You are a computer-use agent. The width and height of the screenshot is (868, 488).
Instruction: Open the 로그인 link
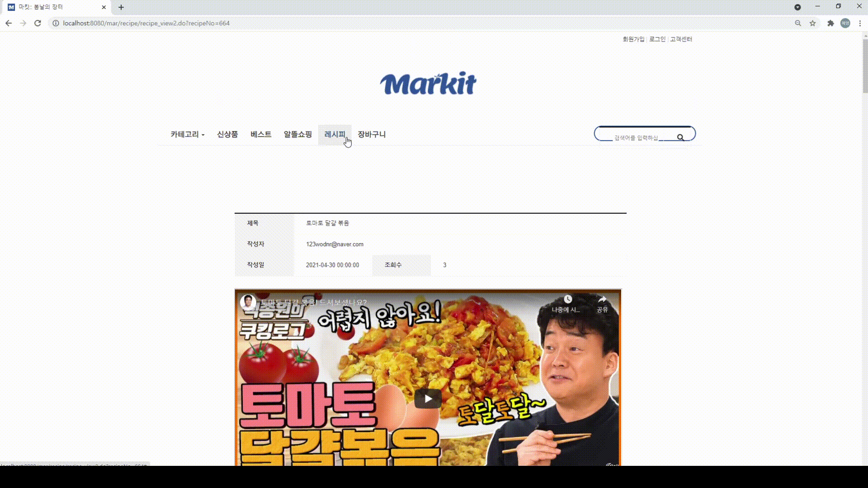pos(656,39)
